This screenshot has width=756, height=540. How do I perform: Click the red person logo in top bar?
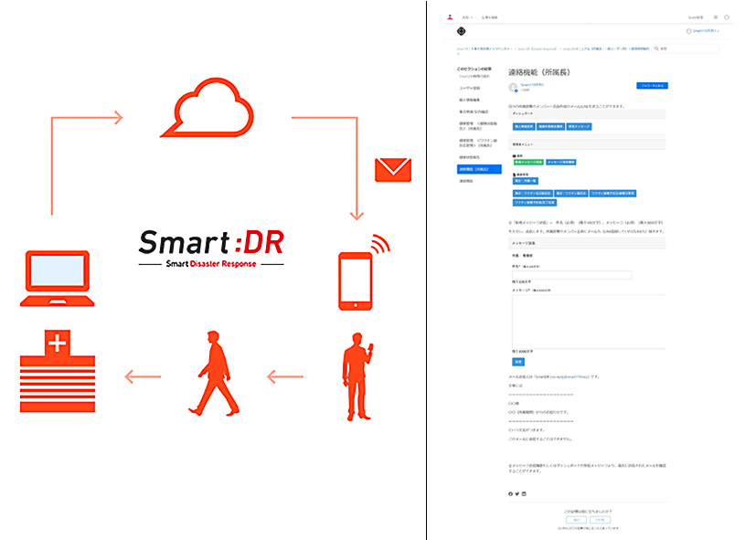coord(450,17)
